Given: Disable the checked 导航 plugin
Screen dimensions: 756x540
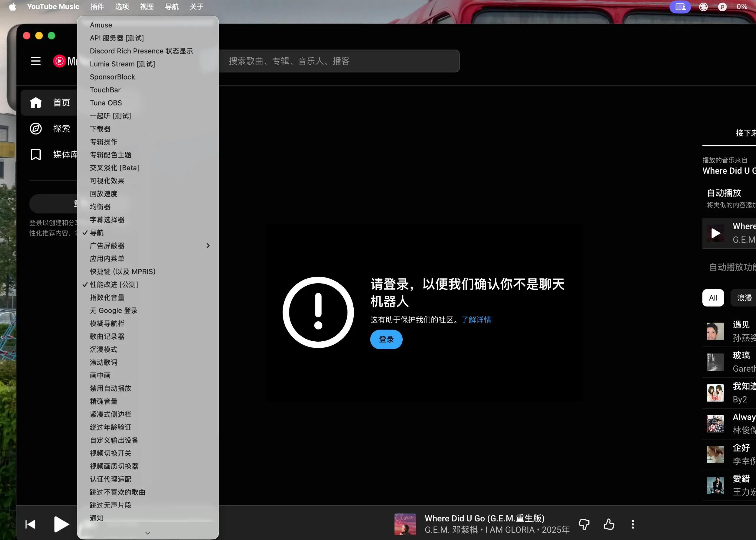Looking at the screenshot, I should tap(148, 233).
